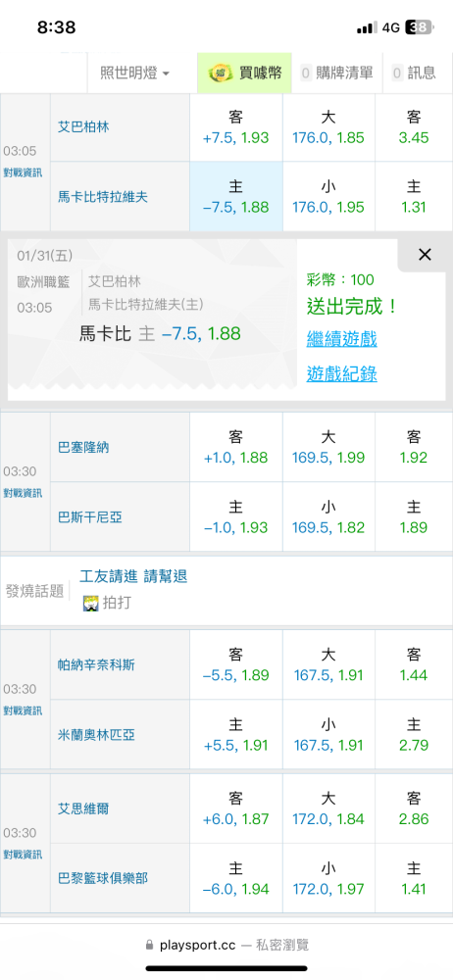453x980 pixels.
Task: Click the coin icon beside 買噱幣
Action: (221, 73)
